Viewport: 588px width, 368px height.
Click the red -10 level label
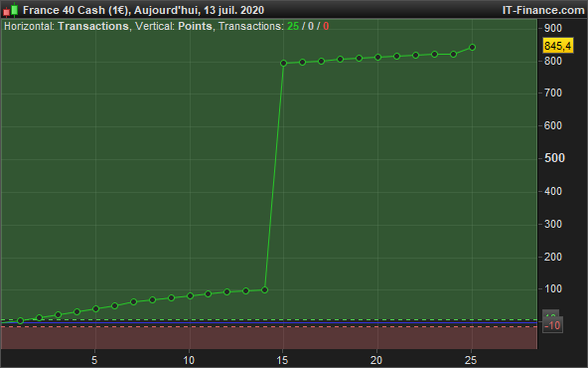coord(552,325)
